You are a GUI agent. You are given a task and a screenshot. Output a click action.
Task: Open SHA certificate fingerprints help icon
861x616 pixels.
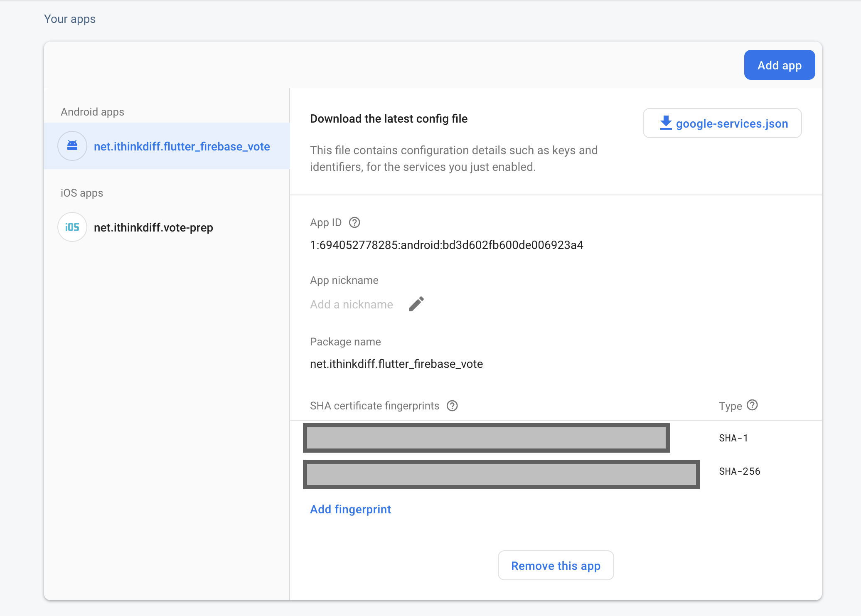[452, 406]
